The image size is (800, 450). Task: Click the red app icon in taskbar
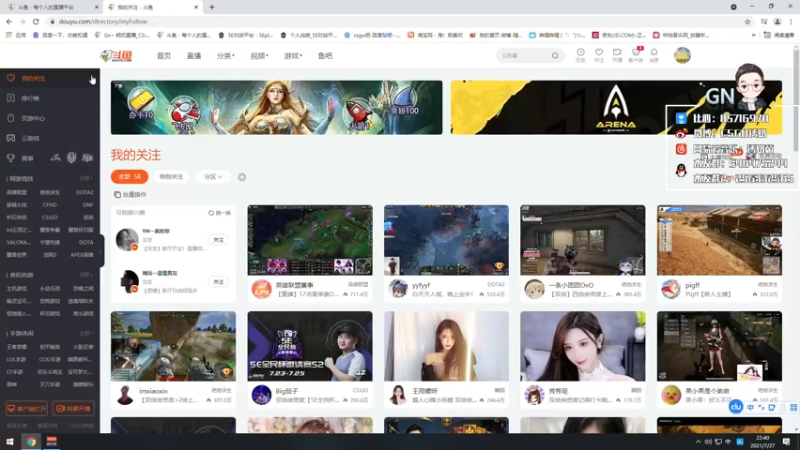pos(52,442)
